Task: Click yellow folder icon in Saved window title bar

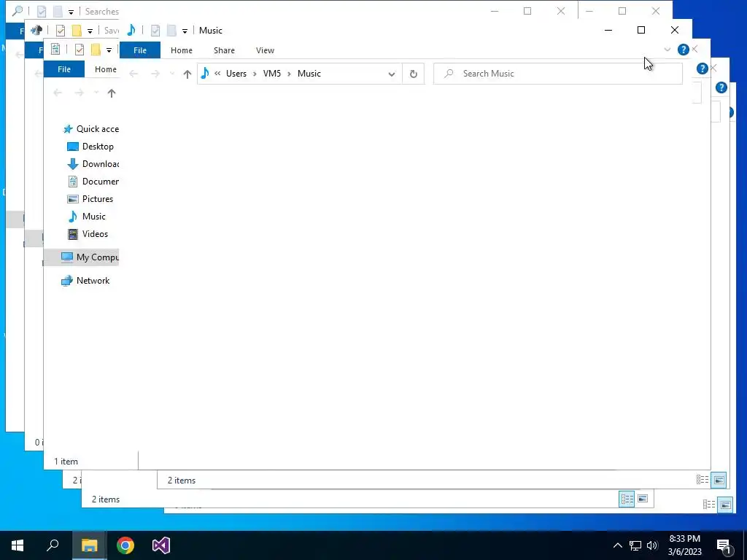Action: coord(77,31)
